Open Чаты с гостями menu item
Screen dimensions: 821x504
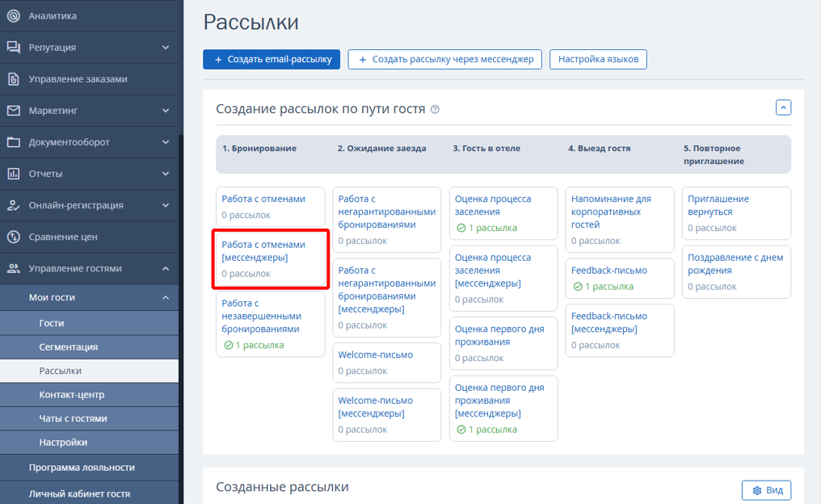click(73, 418)
